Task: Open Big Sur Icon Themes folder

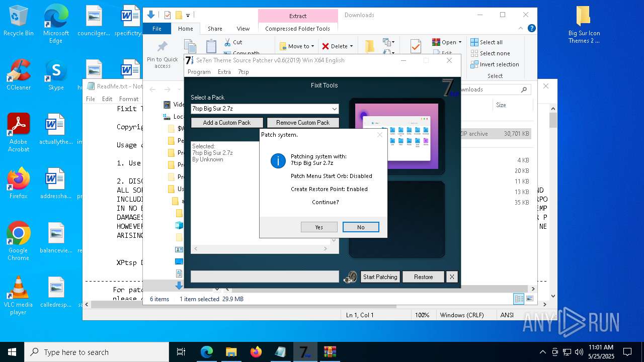Action: click(x=584, y=25)
